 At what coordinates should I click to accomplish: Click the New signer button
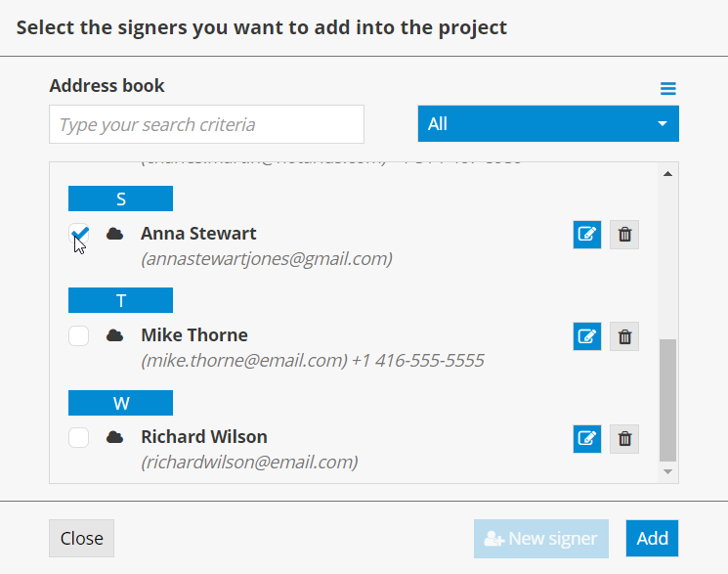[540, 538]
